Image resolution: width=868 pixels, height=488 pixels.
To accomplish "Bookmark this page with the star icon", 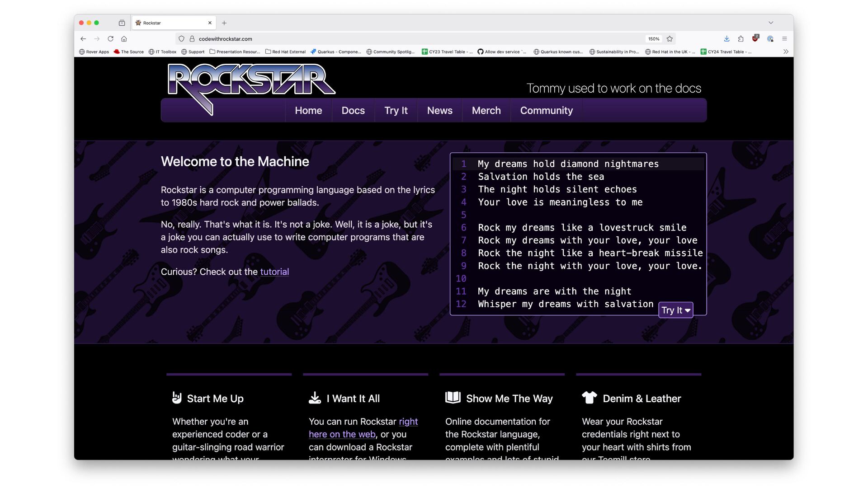I will pyautogui.click(x=670, y=39).
